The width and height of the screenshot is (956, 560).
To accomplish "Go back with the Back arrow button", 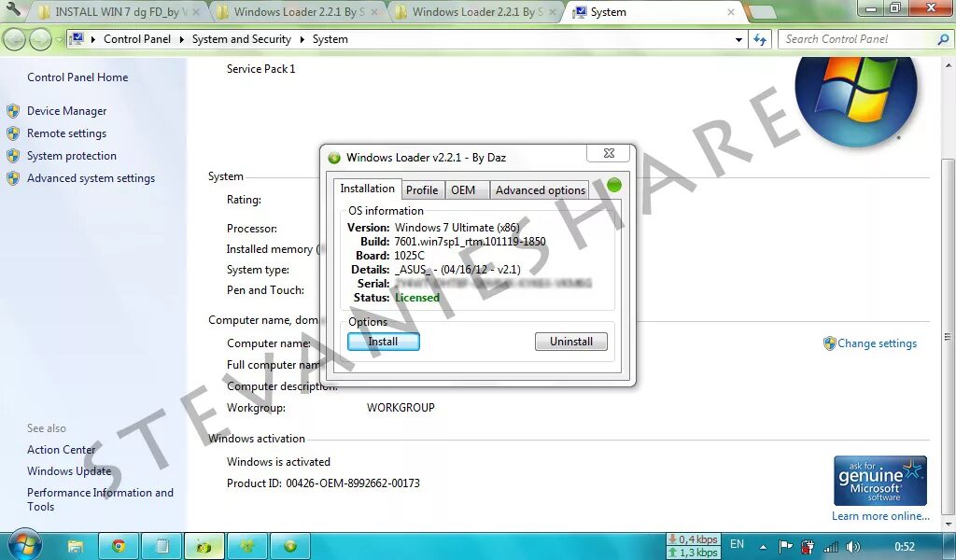I will point(15,39).
